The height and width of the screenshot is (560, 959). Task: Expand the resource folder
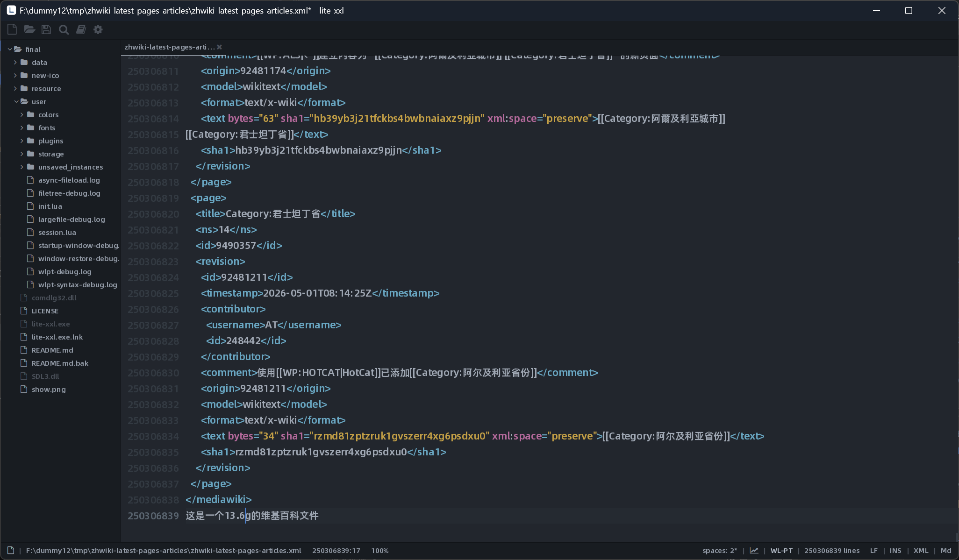click(x=15, y=88)
